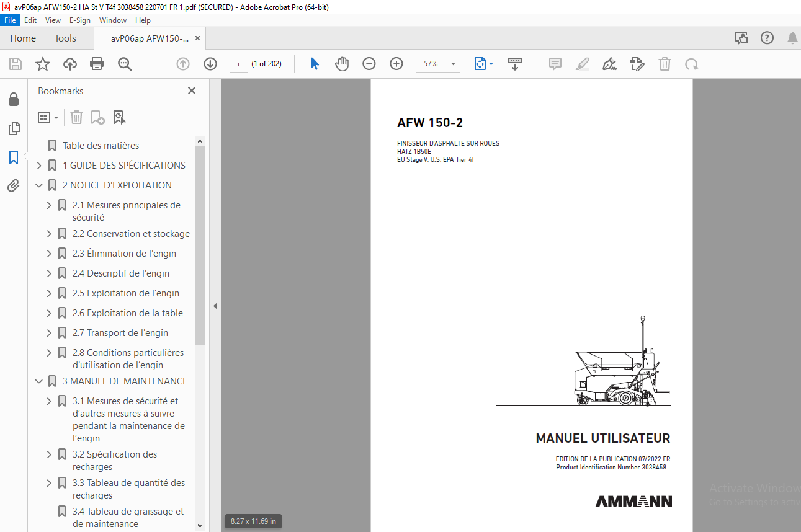Delete selected bookmark in Bookmarks panel
The height and width of the screenshot is (532, 801).
pyautogui.click(x=76, y=117)
